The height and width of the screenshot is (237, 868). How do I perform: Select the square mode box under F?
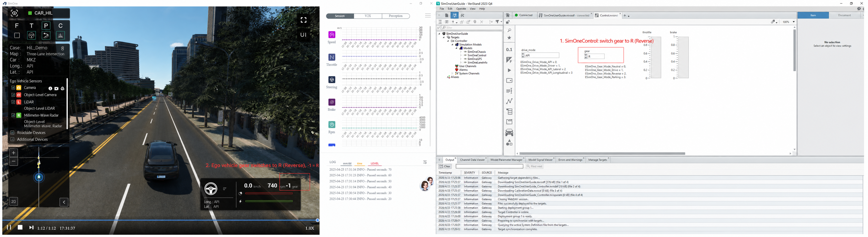pos(17,35)
